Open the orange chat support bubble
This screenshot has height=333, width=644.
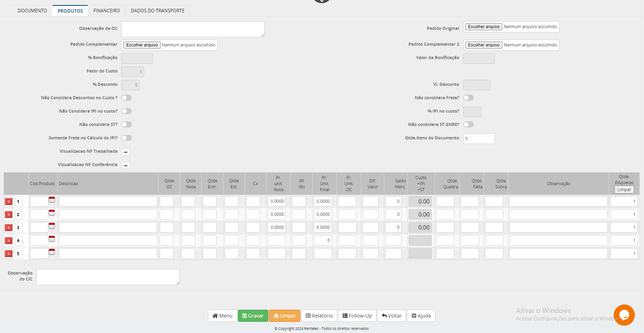(624, 315)
